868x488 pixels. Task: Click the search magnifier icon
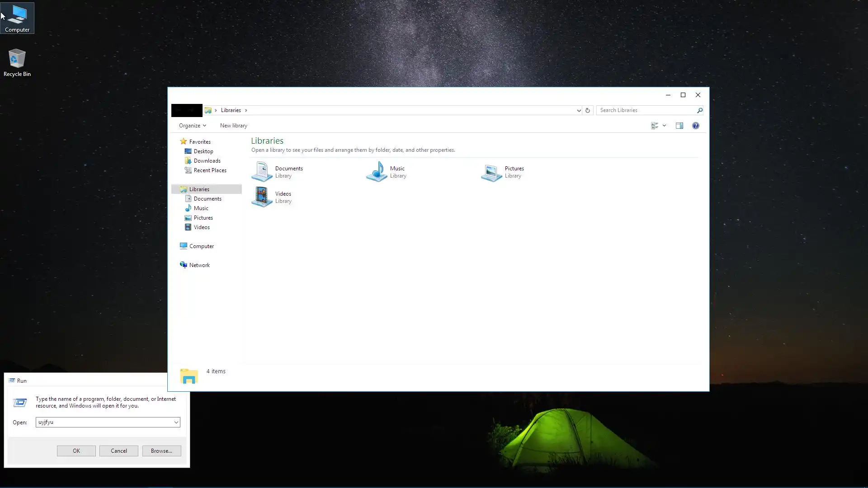tap(699, 110)
